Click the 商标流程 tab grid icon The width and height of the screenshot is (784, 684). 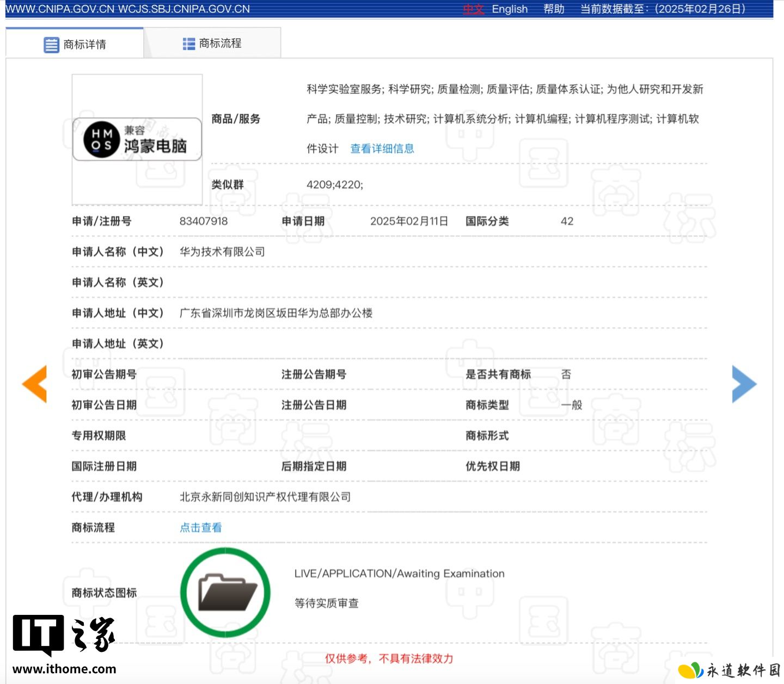pyautogui.click(x=189, y=44)
